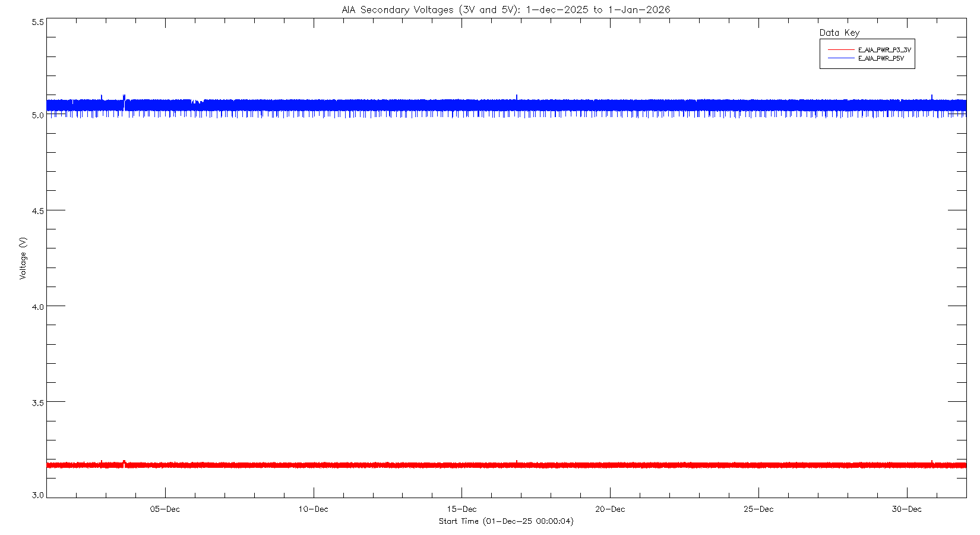Screen dimensions: 980x535
Task: Select the 4.0 voltage axis label
Action: (x=37, y=307)
